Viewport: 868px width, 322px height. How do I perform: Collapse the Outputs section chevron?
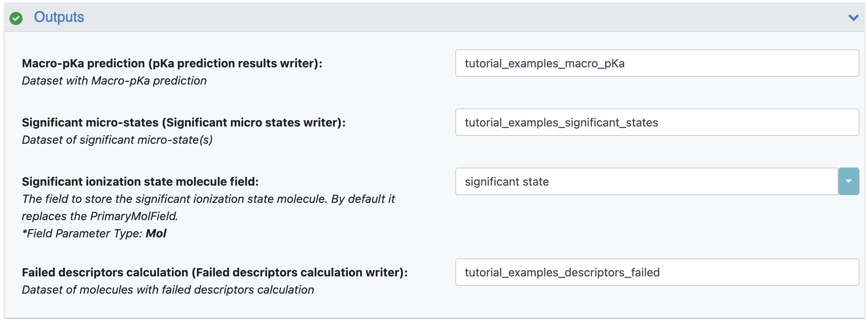[854, 18]
